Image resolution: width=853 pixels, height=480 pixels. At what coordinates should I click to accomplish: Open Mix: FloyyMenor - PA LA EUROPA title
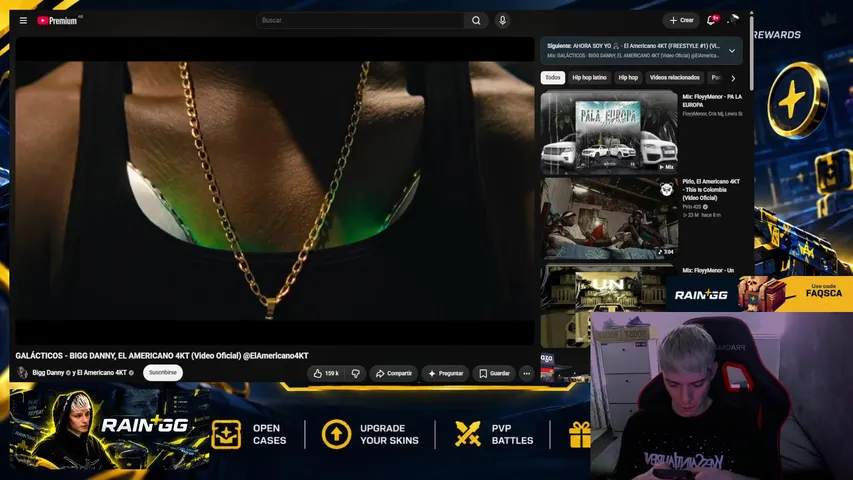[x=712, y=101]
